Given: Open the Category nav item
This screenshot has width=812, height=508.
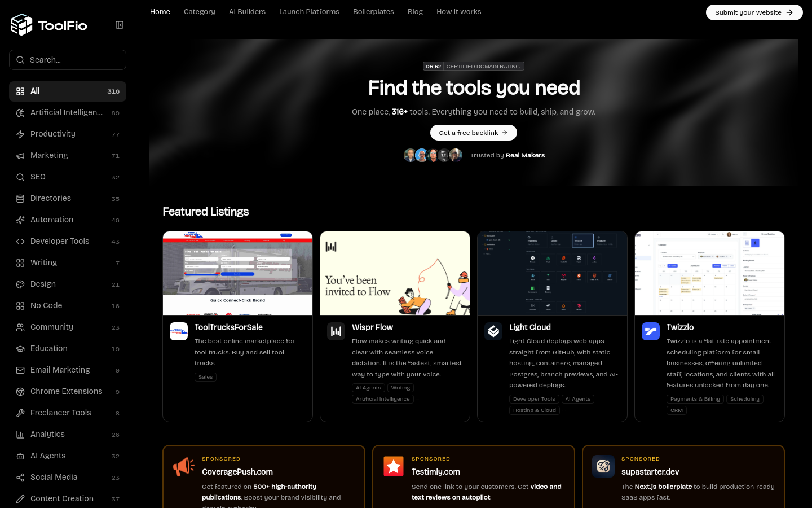Looking at the screenshot, I should tap(200, 12).
